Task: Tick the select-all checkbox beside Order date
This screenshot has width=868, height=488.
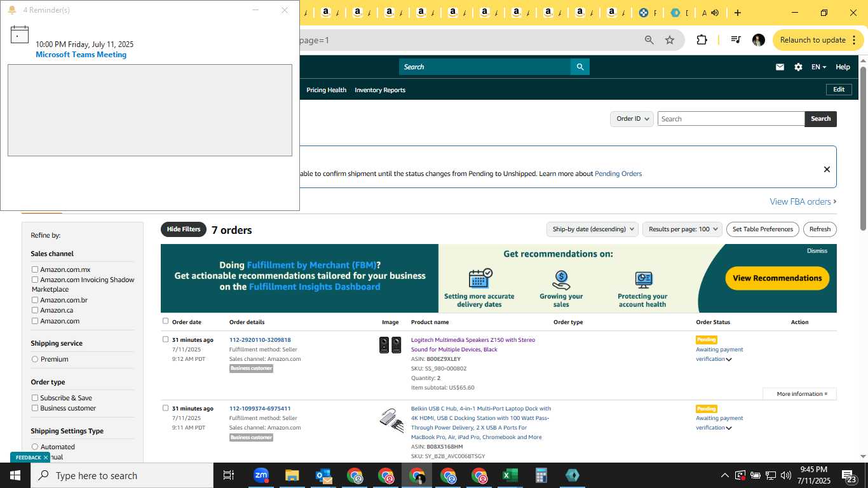Action: coord(166,321)
